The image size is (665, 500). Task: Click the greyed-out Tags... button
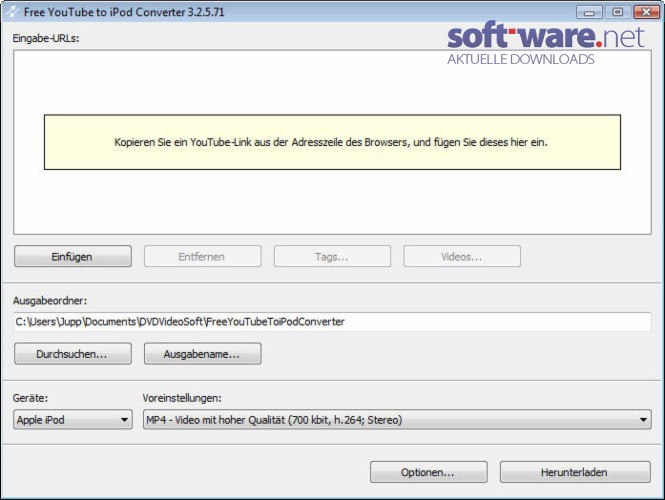click(332, 257)
